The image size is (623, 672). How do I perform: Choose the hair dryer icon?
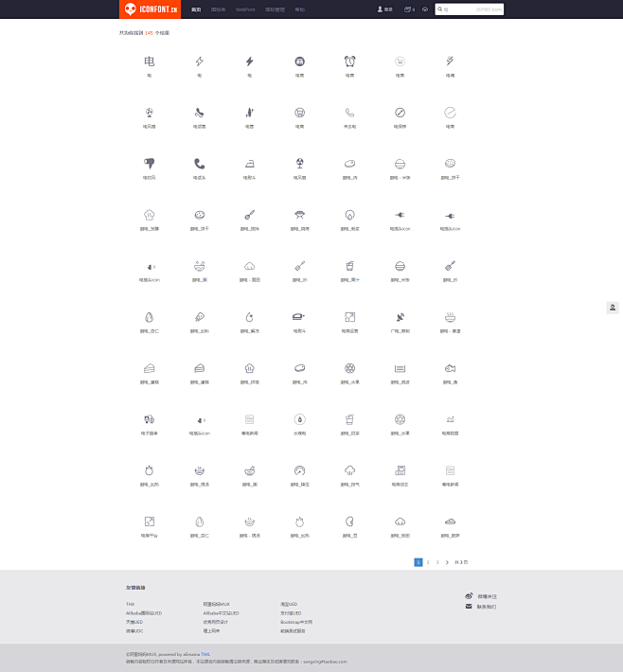pos(150,164)
